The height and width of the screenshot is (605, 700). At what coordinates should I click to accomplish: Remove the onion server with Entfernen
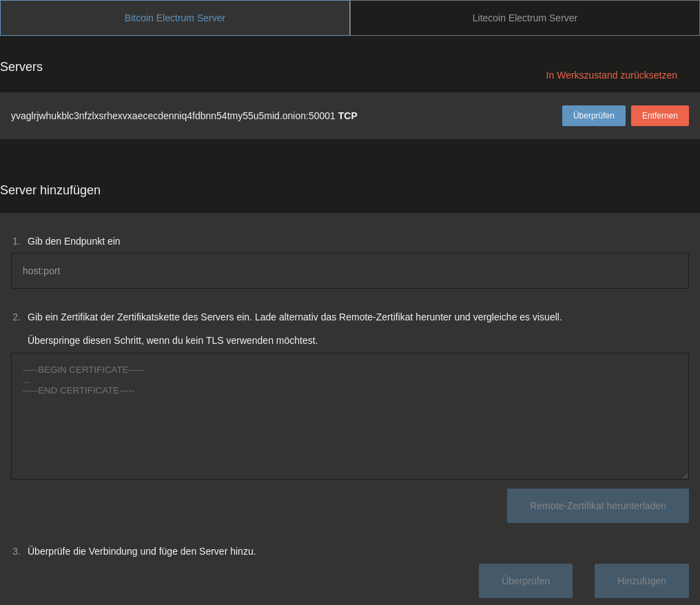tap(659, 116)
